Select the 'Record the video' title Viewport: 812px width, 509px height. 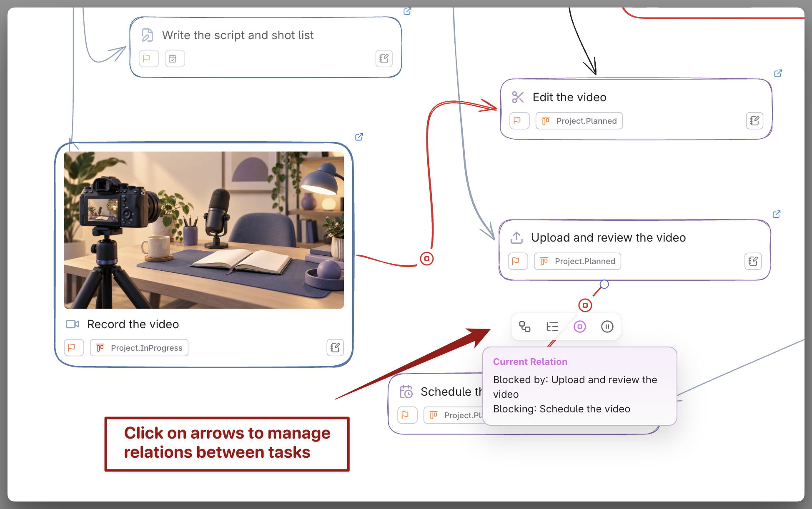pos(133,324)
